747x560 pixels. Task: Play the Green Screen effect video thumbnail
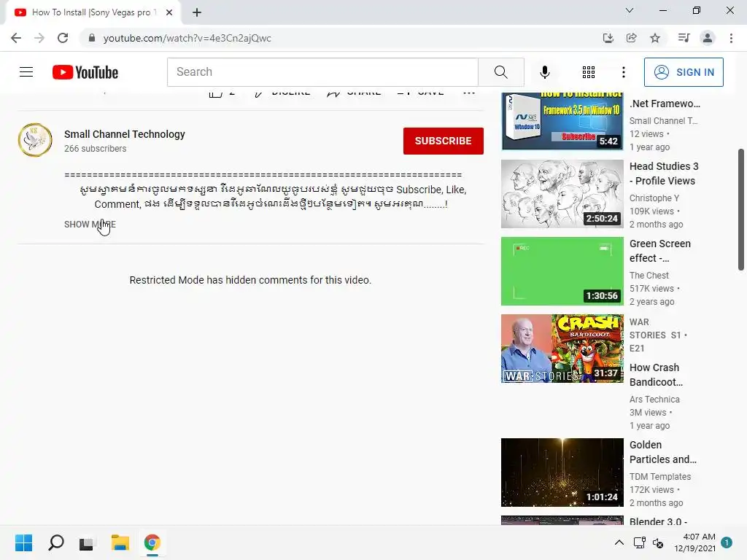562,271
